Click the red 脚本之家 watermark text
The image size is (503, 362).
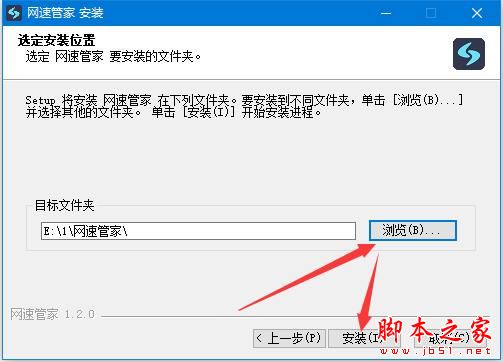click(434, 330)
